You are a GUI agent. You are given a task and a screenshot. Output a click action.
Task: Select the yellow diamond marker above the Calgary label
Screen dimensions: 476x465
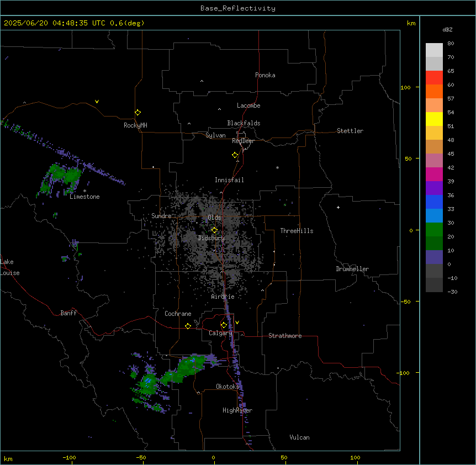[224, 325]
